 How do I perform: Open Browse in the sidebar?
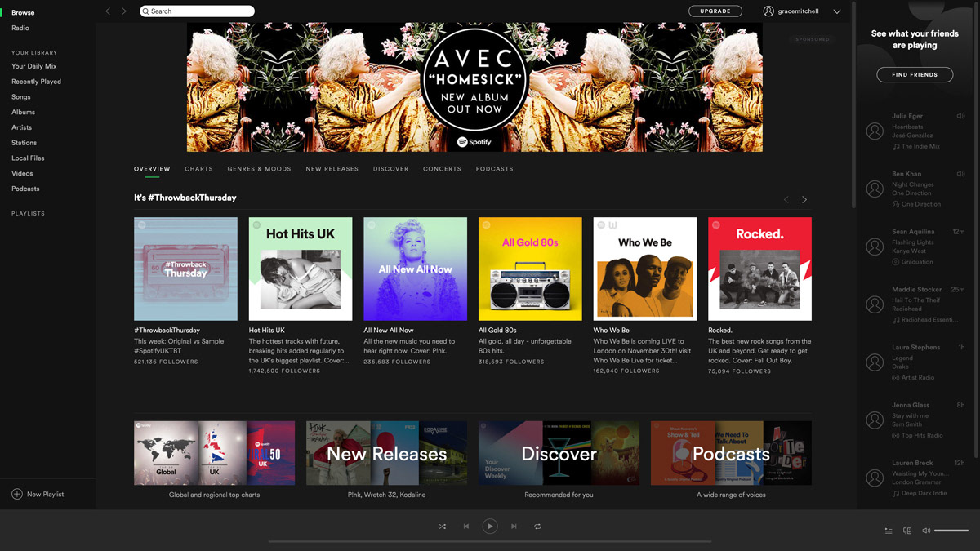[x=23, y=12]
